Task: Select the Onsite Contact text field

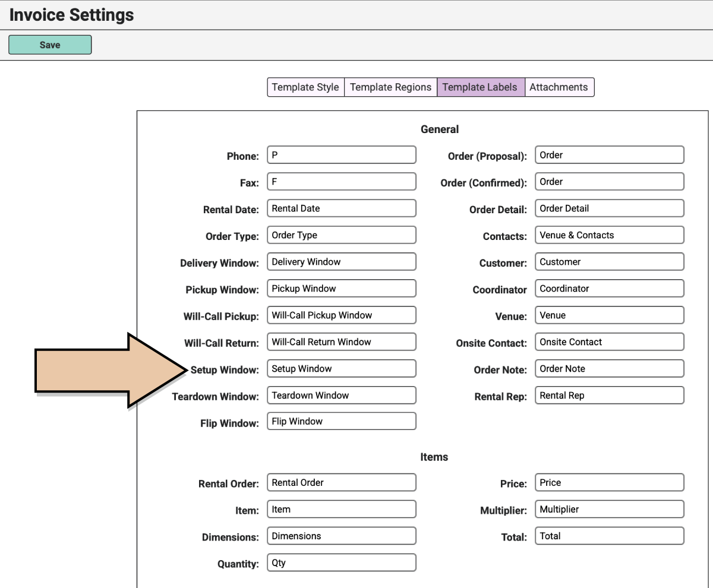Action: coord(610,342)
